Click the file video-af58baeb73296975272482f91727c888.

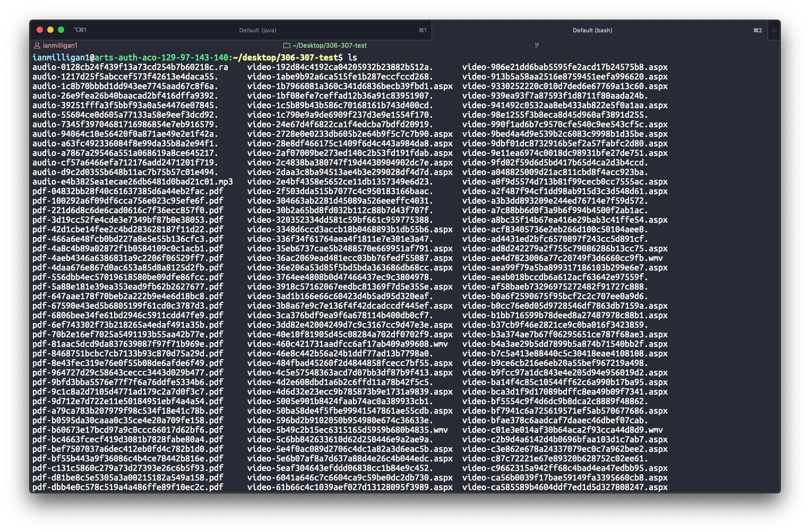tap(555, 287)
